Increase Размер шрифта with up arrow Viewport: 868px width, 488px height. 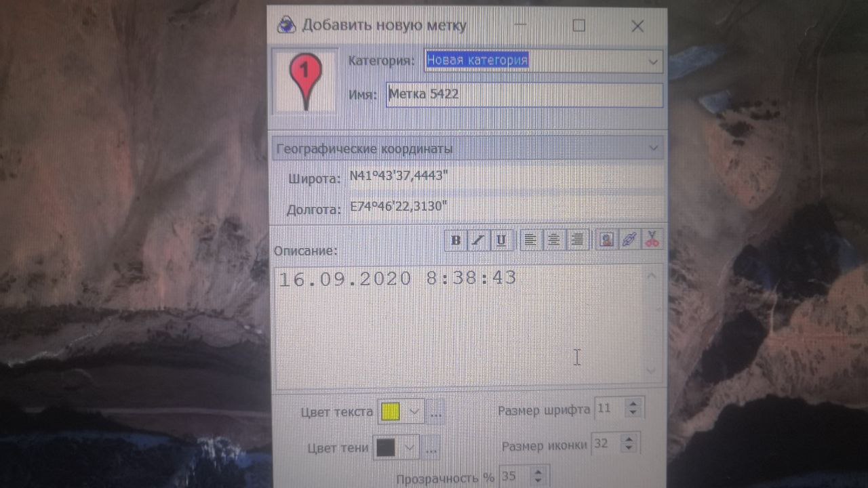(x=633, y=404)
